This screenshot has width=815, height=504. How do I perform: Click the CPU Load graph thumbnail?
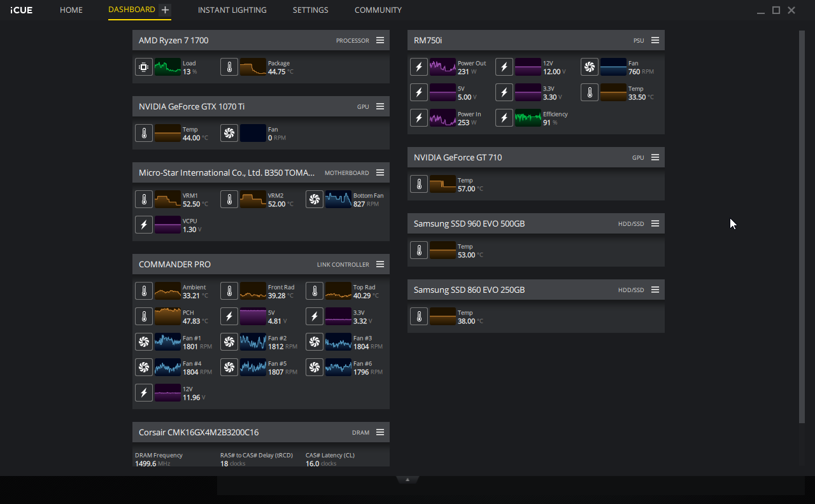pos(168,67)
